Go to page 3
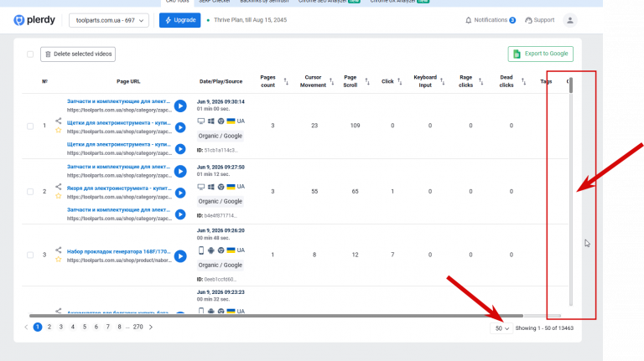The image size is (644, 361). coord(60,327)
